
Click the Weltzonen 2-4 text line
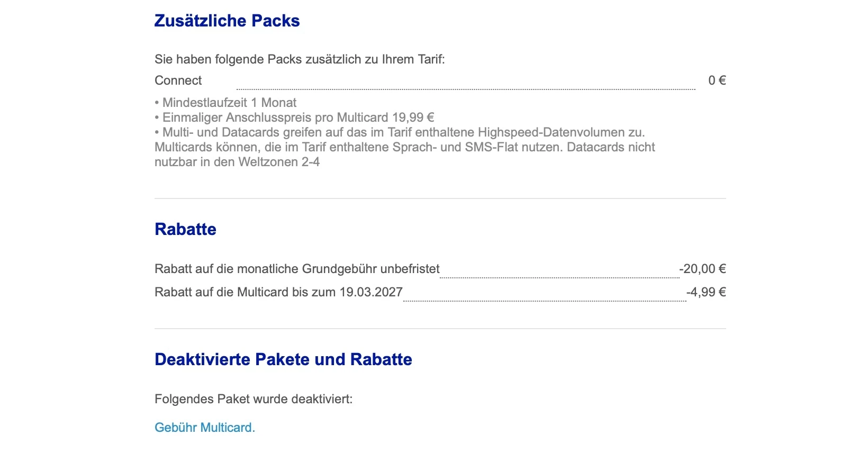coord(237,162)
